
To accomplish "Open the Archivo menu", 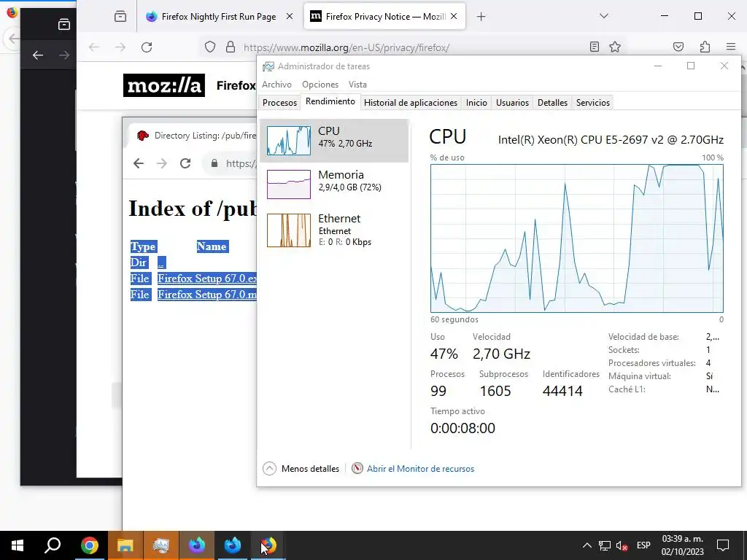I will click(x=276, y=85).
